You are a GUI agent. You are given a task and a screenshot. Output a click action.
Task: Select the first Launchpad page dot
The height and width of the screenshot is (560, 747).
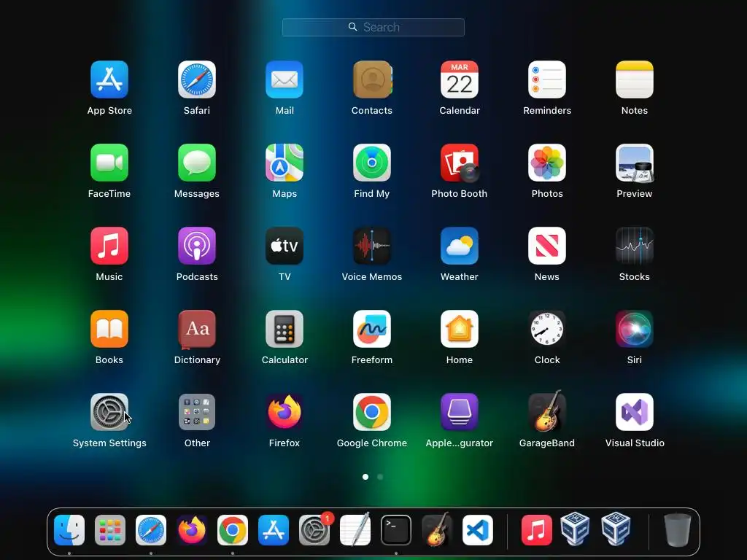tap(365, 477)
